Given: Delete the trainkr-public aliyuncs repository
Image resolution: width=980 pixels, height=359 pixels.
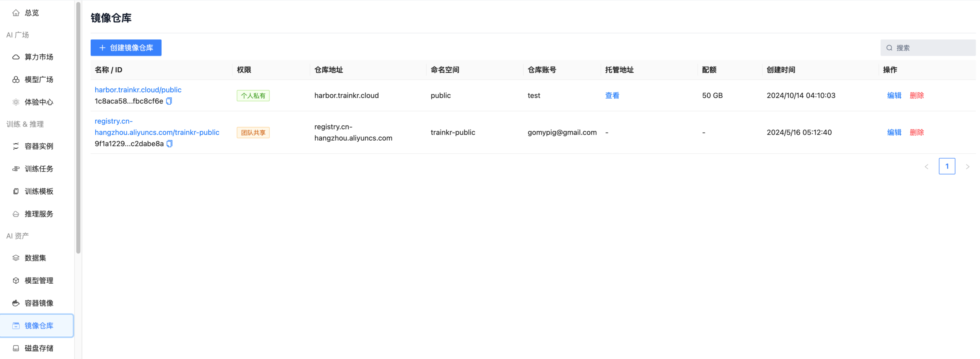Looking at the screenshot, I should pos(916,132).
